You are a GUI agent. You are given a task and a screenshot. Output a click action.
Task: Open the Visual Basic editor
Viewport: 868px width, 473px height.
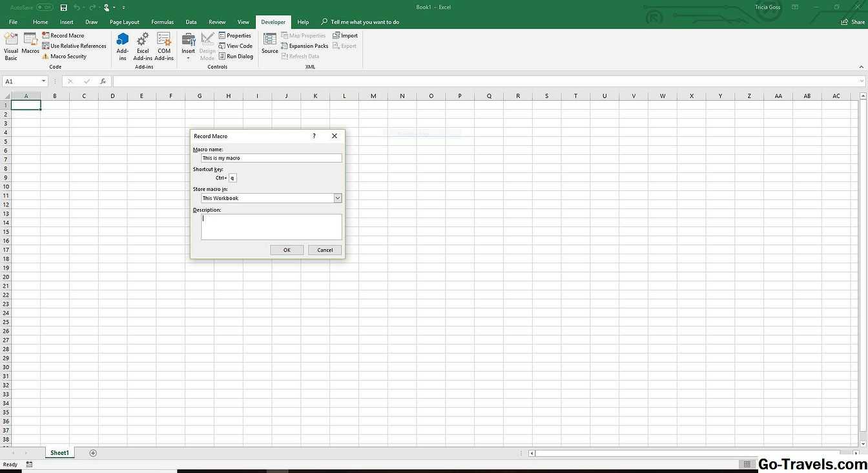coord(11,46)
